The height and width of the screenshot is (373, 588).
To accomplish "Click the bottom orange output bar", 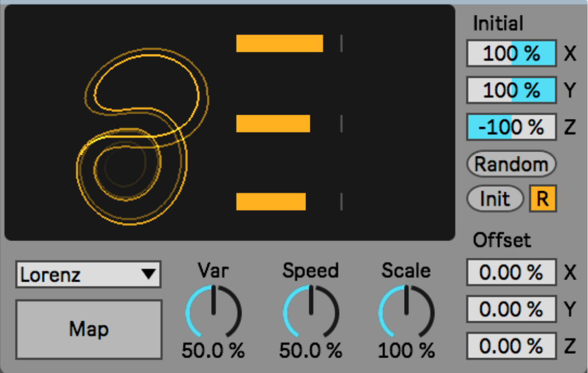I will pyautogui.click(x=271, y=202).
